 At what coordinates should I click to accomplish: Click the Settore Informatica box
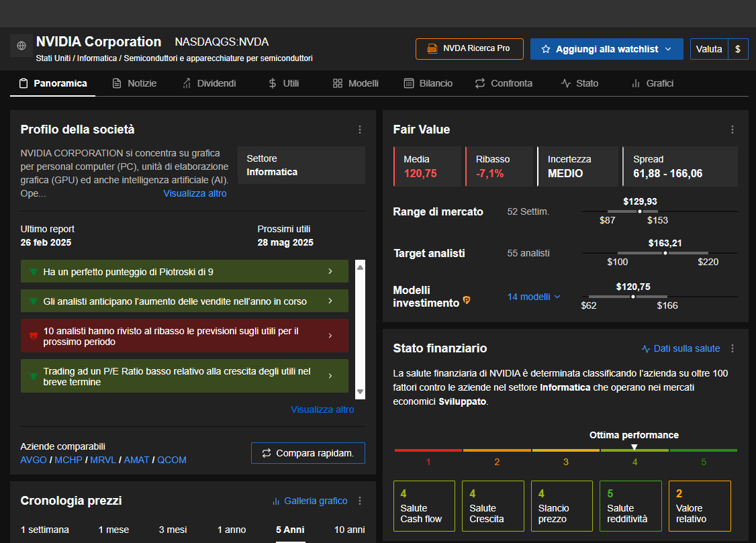tap(301, 165)
